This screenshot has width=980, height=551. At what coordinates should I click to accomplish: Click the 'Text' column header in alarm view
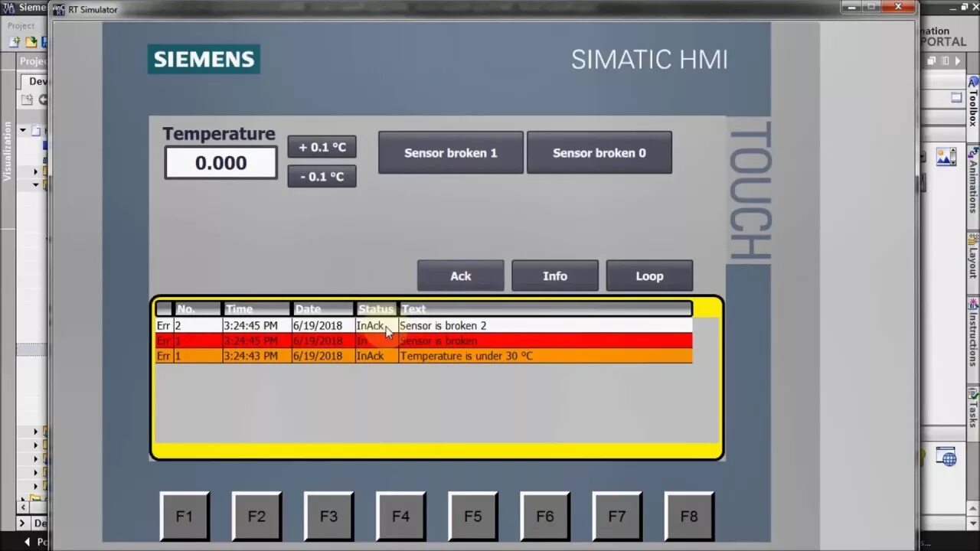tap(545, 309)
